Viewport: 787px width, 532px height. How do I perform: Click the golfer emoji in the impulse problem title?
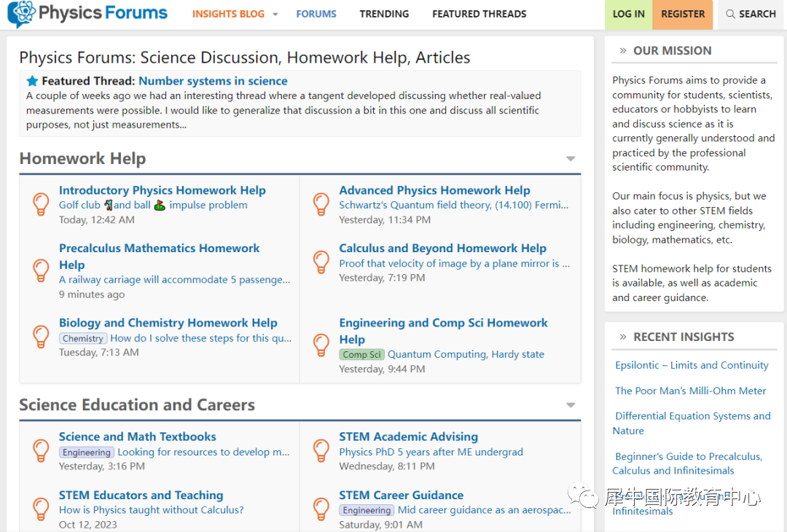click(x=109, y=205)
